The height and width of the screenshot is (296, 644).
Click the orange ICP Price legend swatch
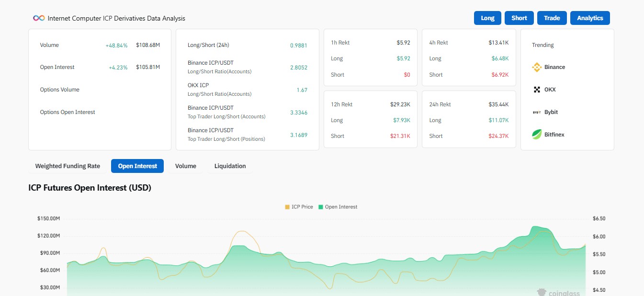pos(287,207)
